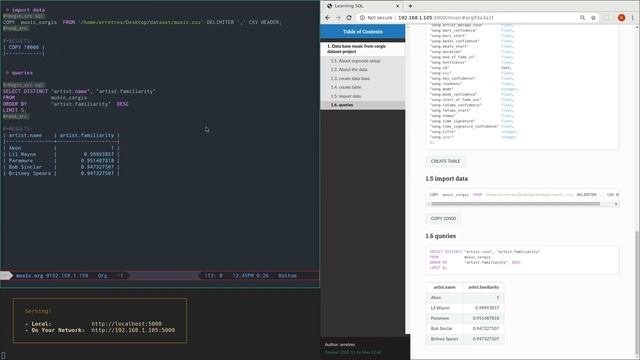Go to 1.2 About the data

point(349,70)
